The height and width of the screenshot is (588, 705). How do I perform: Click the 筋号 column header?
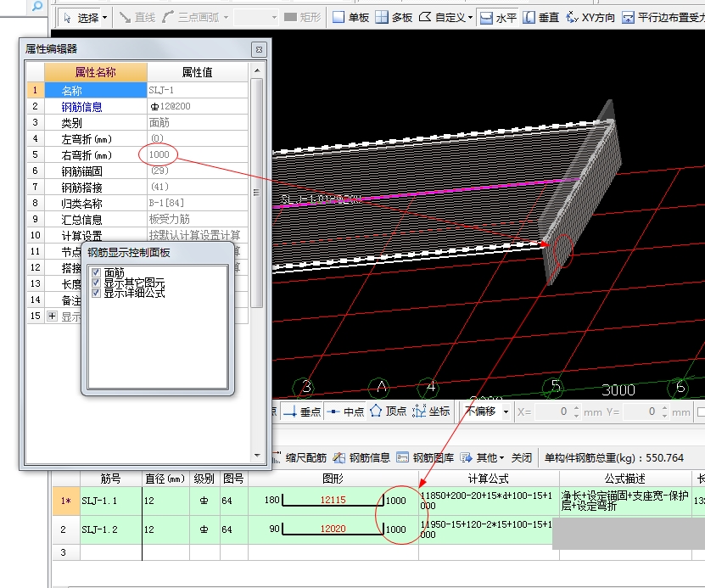[x=111, y=479]
